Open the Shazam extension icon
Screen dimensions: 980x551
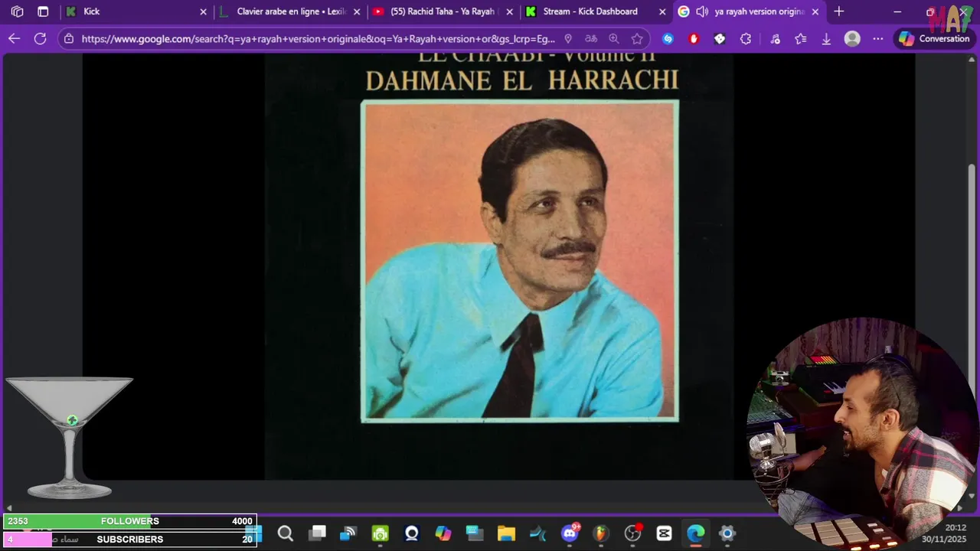pyautogui.click(x=668, y=38)
